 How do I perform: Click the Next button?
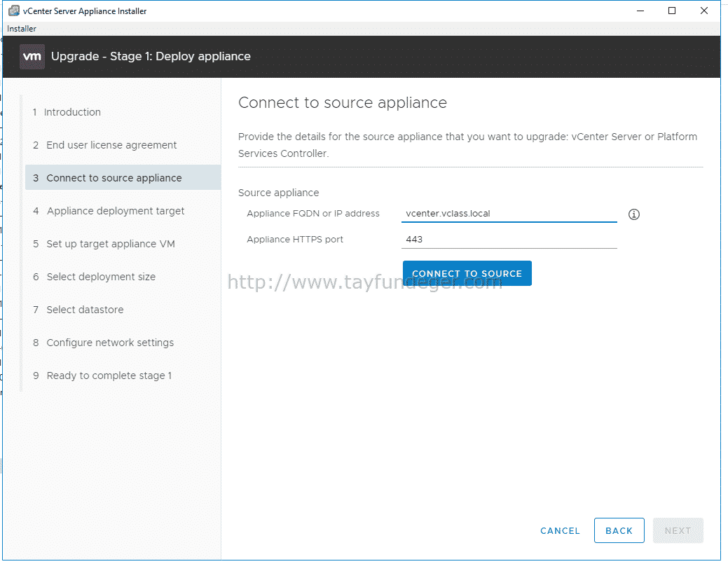(678, 530)
